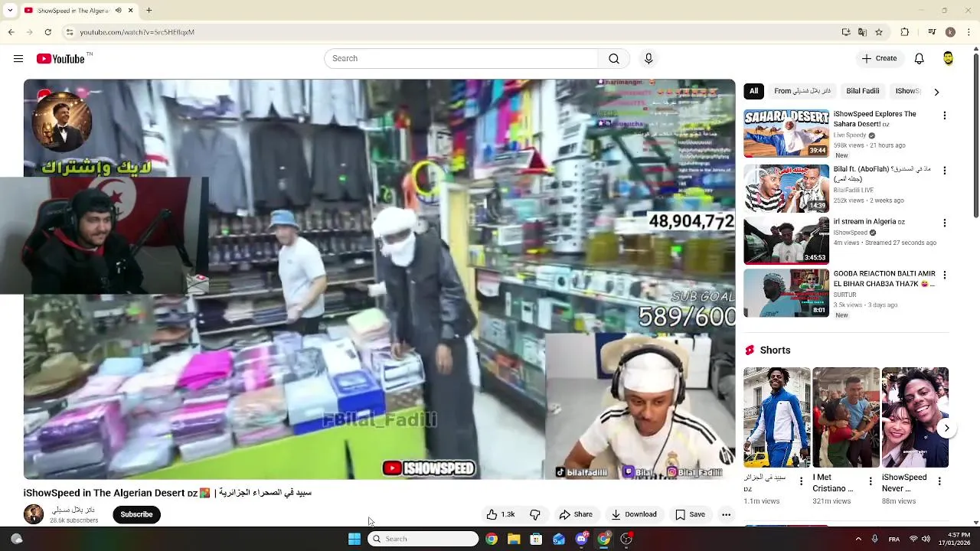Screen dimensions: 980x551
Task: Click the video player to pause
Action: (379, 279)
